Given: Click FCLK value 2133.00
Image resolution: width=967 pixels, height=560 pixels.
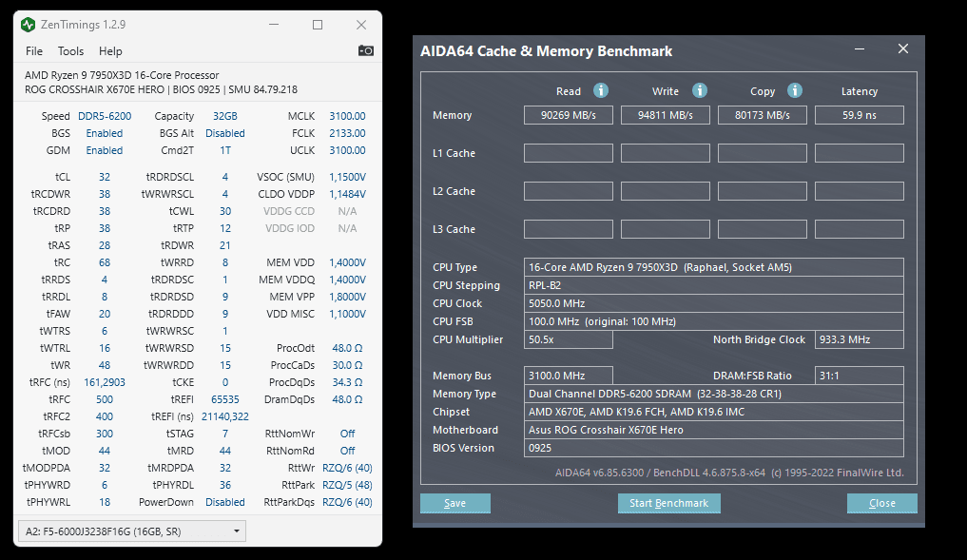Looking at the screenshot, I should pyautogui.click(x=347, y=133).
